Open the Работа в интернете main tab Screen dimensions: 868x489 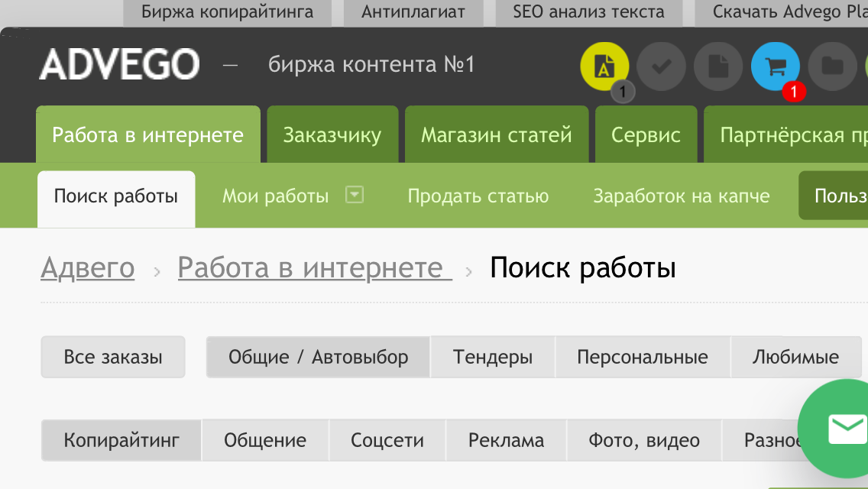[147, 134]
